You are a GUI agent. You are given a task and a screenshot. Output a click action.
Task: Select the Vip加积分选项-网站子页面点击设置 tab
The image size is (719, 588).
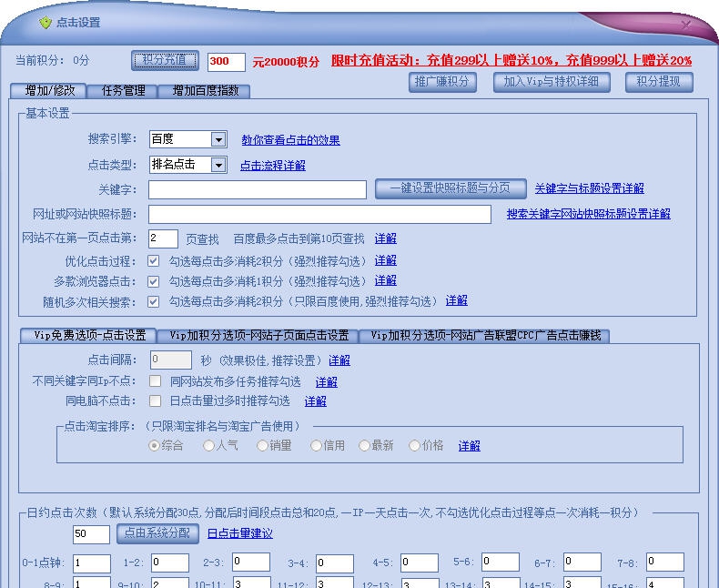point(258,335)
